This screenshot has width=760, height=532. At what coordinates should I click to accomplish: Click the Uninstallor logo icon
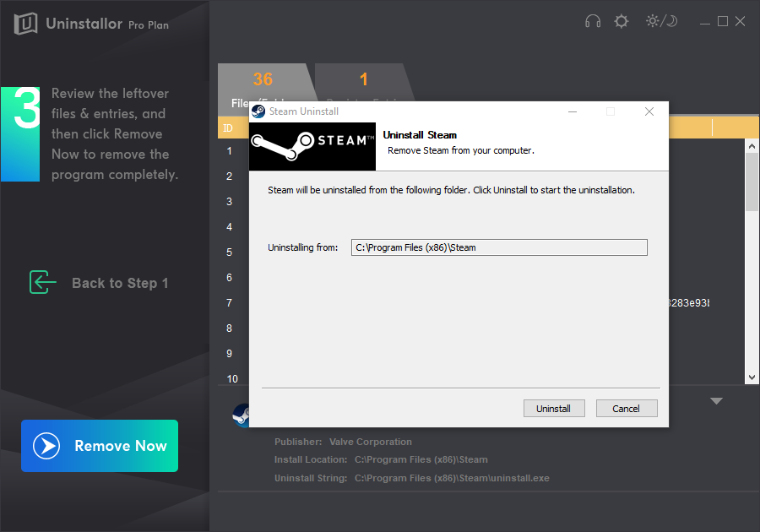click(25, 23)
